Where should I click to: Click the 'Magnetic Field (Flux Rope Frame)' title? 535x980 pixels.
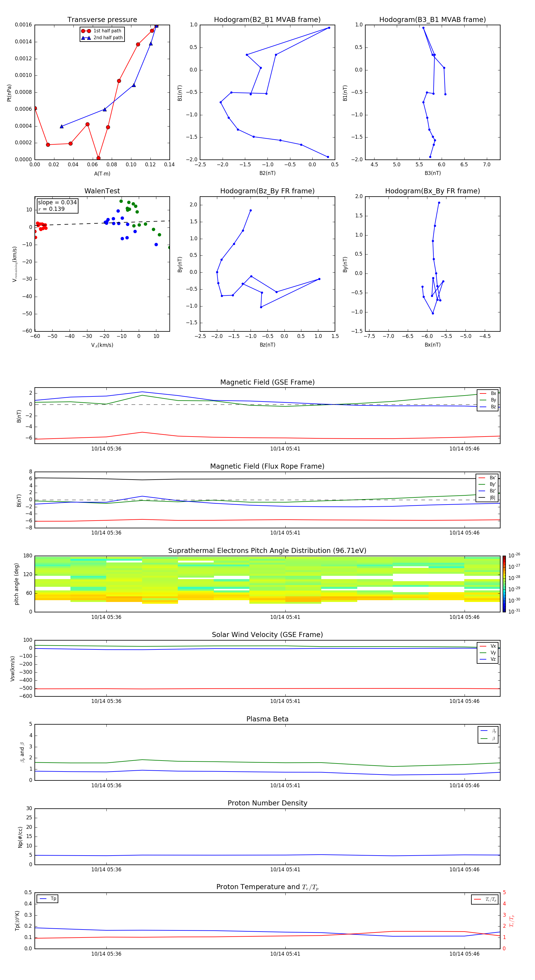(x=267, y=467)
